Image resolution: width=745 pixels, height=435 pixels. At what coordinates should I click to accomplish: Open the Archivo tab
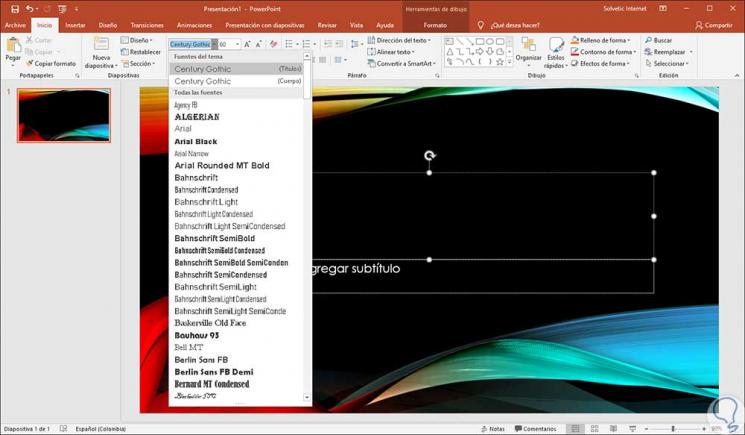[x=15, y=25]
